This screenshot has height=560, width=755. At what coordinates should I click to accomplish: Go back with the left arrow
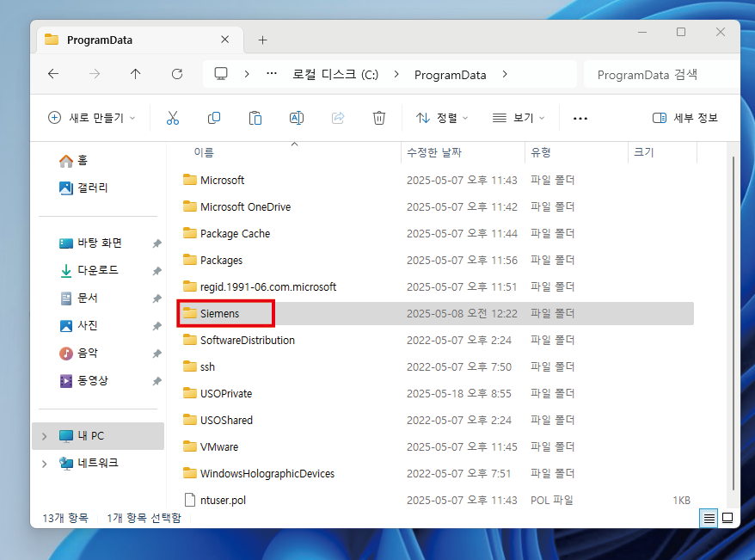(x=53, y=74)
